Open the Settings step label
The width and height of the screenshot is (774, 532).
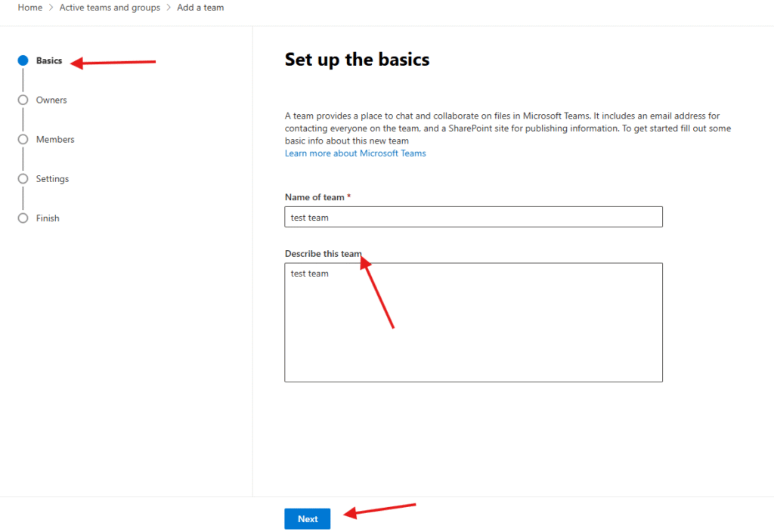click(52, 178)
